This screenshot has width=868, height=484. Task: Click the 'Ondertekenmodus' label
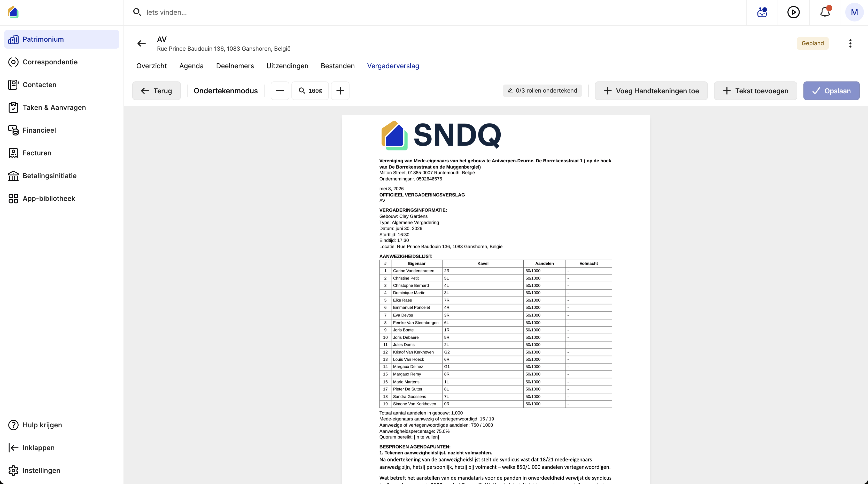pyautogui.click(x=226, y=91)
